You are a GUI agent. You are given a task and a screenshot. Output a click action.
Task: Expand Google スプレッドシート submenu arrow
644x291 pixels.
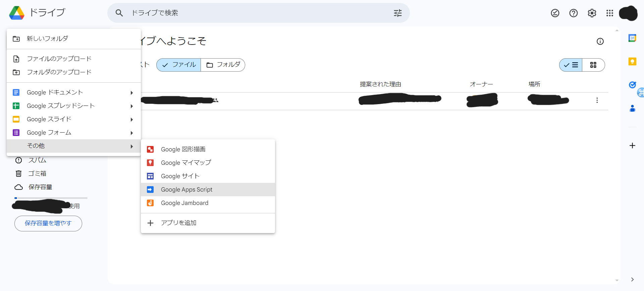point(132,106)
